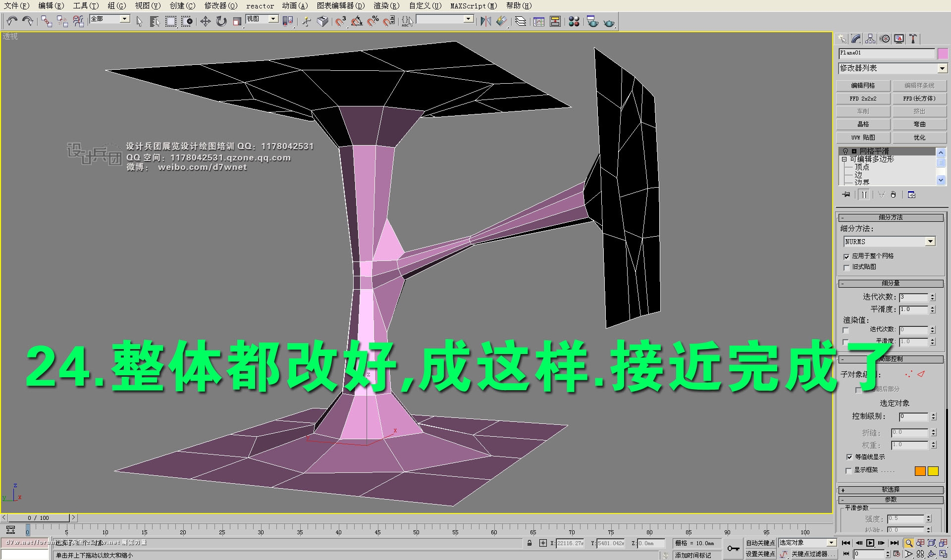Click the Zoom Extents All icon
The width and height of the screenshot is (951, 560).
pyautogui.click(x=943, y=543)
